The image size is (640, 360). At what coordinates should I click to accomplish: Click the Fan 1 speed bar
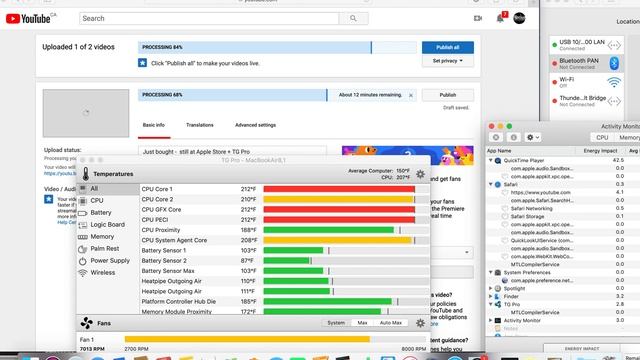click(x=276, y=339)
